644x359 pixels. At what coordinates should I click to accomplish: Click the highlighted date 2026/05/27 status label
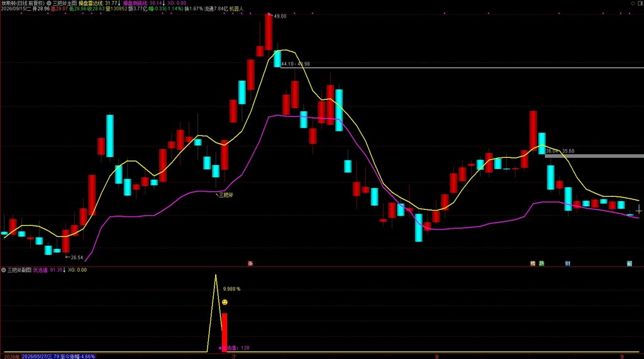coord(58,356)
